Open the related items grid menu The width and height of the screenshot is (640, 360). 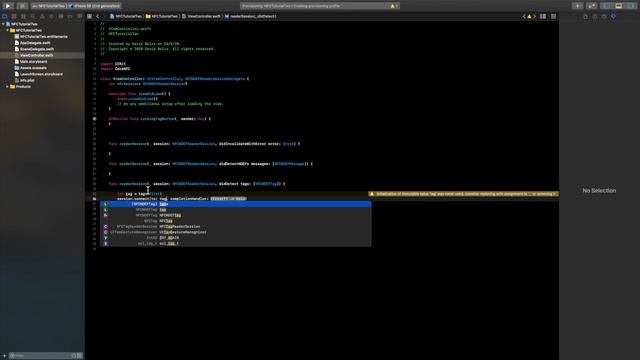(89, 16)
